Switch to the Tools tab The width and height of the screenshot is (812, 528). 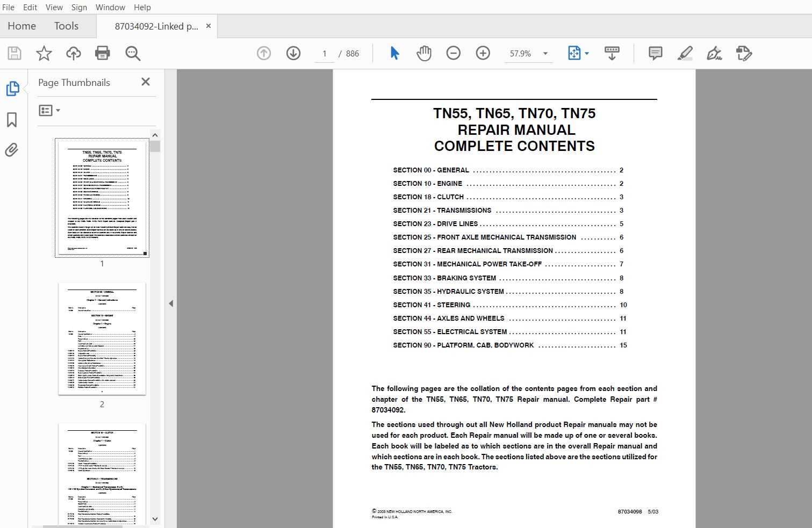click(x=66, y=26)
